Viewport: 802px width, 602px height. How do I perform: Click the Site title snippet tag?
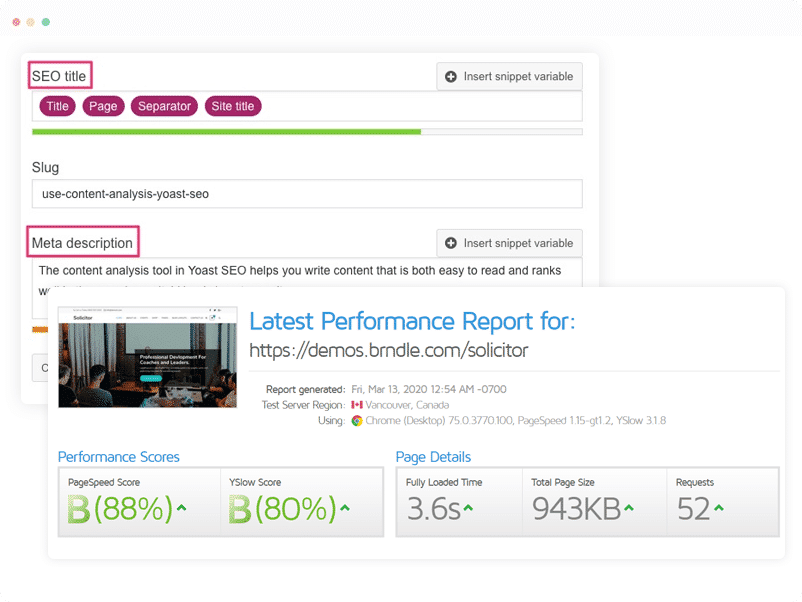click(233, 106)
